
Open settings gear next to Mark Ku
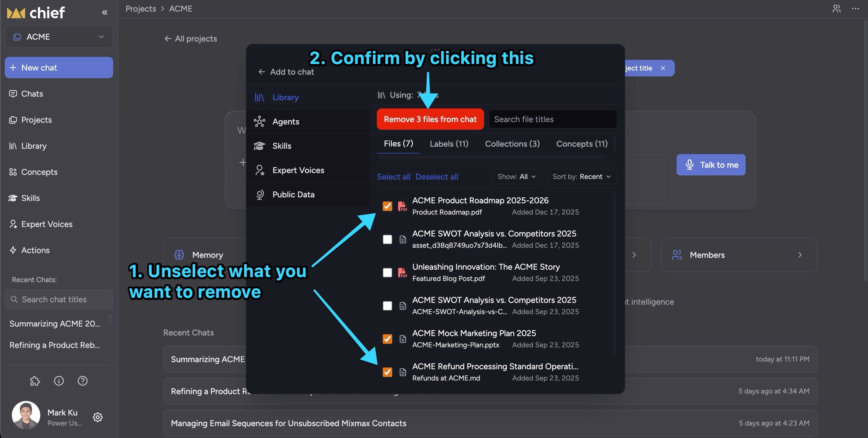[98, 417]
